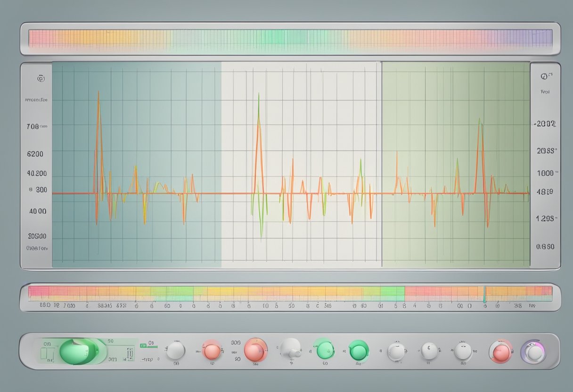Click the white knob marked with number 5
The image size is (573, 392).
pyautogui.click(x=428, y=351)
